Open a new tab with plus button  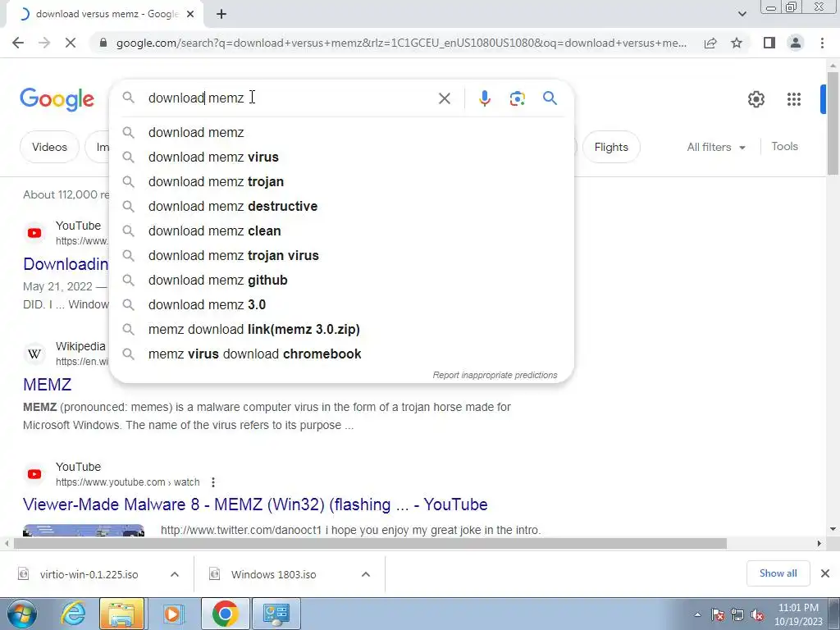(221, 14)
